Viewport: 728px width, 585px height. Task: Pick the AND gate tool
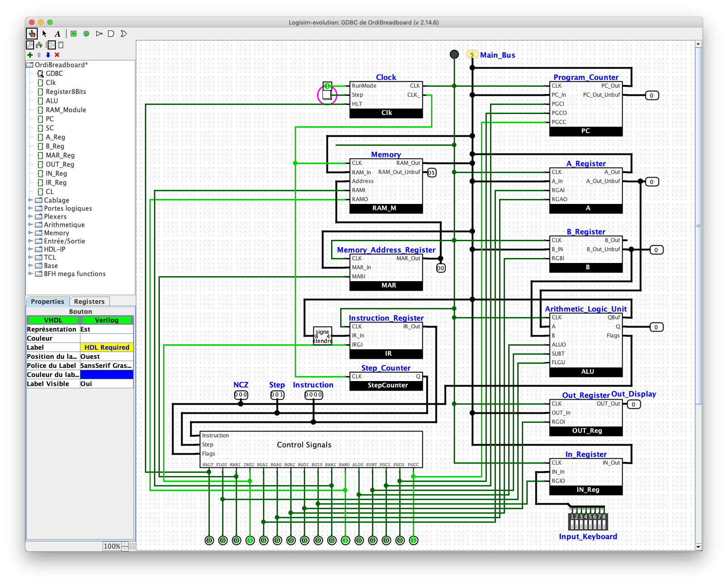[x=110, y=33]
